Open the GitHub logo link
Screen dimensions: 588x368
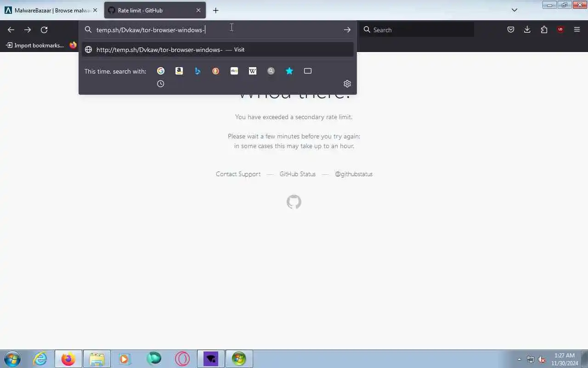pyautogui.click(x=294, y=202)
